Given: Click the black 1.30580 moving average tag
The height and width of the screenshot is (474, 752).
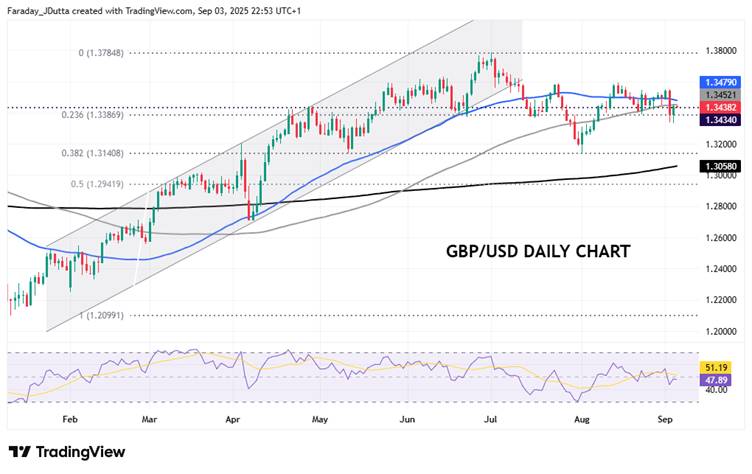Looking at the screenshot, I should tap(720, 166).
